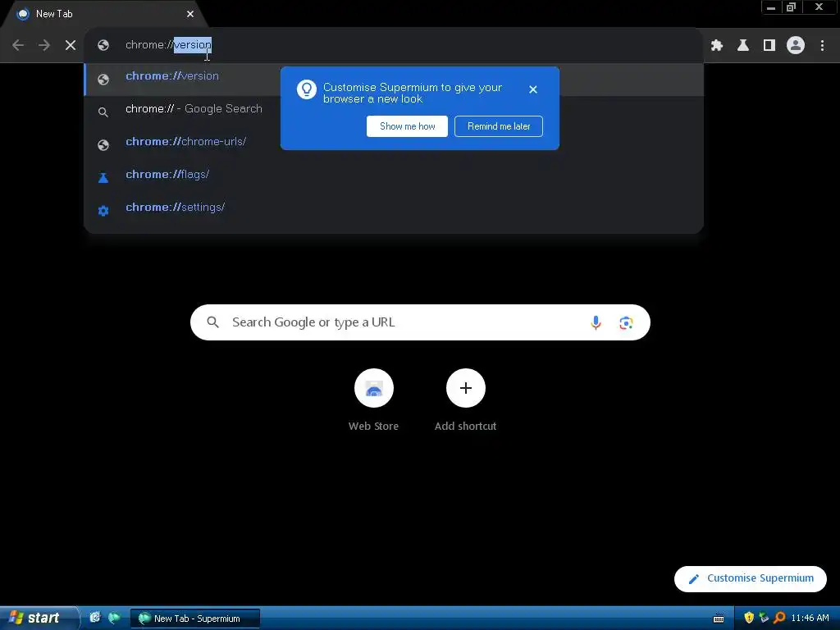Click the back navigation arrow

pyautogui.click(x=18, y=45)
